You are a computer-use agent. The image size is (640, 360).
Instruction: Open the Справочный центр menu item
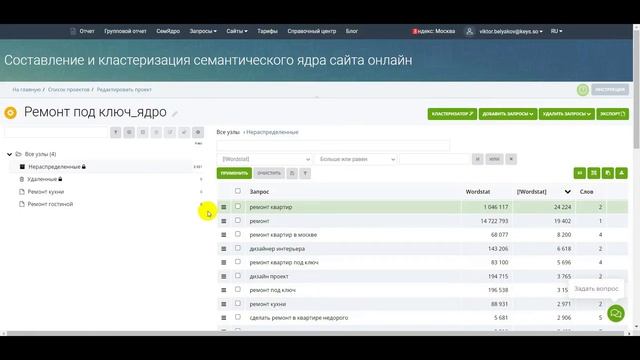coord(312,31)
